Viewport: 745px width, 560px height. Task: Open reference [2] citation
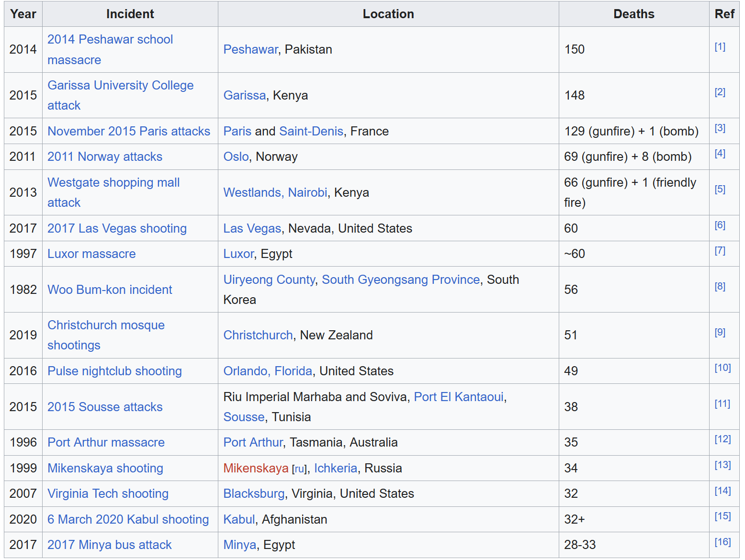coord(720,92)
